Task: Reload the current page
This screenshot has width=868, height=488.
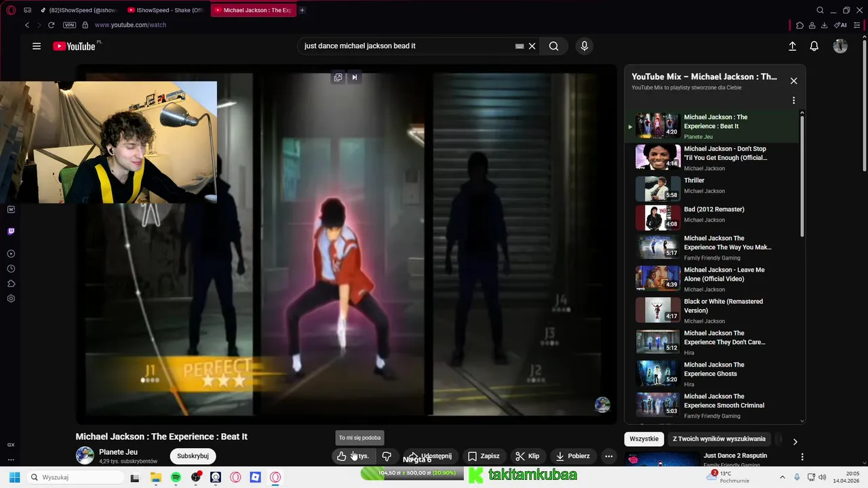Action: pos(51,25)
